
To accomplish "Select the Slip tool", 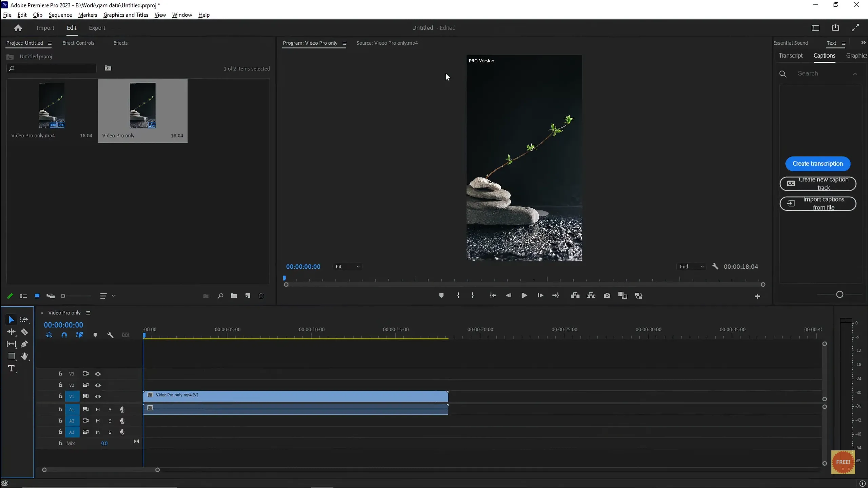I will (x=11, y=344).
